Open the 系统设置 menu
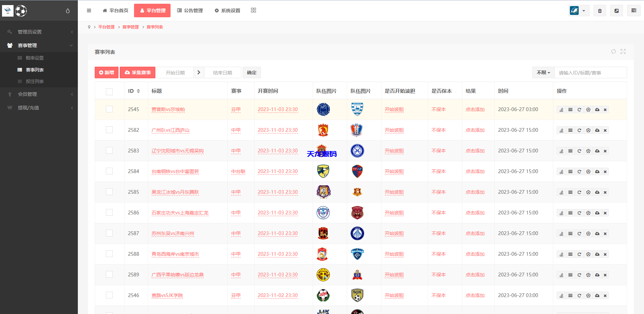Screen dimensions: 644x314 (x=227, y=11)
